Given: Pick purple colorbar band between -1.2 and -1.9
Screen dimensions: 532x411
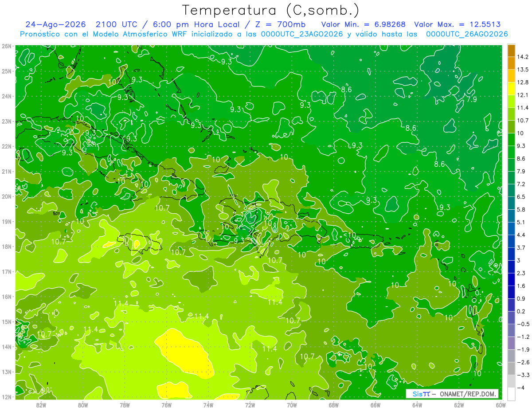Looking at the screenshot, I should click(511, 343).
